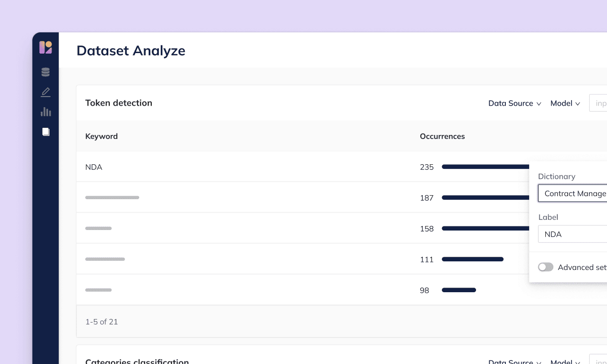Screen dimensions: 607x364
Task: Select the pencil edit icon in sidebar
Action: tap(46, 92)
